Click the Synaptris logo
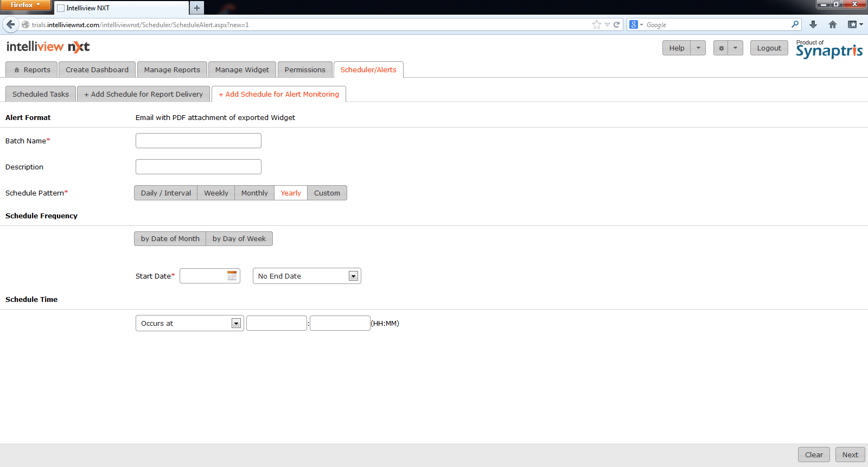The width and height of the screenshot is (868, 467). coord(829,49)
